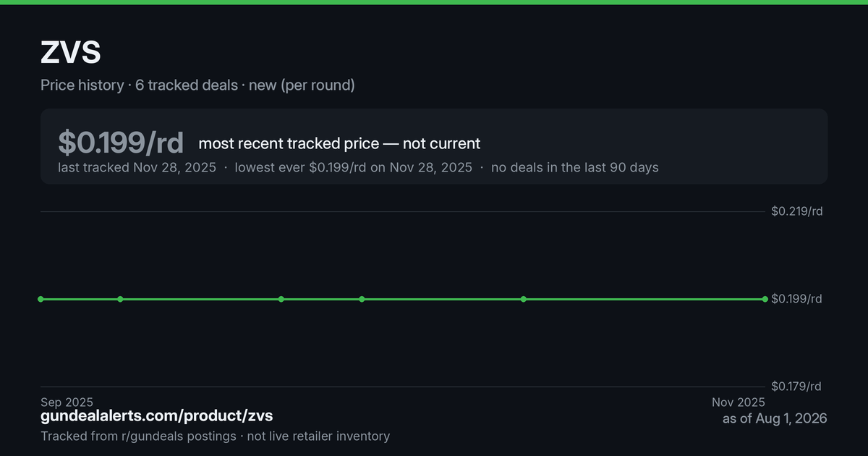Click 'no deals in the last 90 days' note

[x=575, y=167]
